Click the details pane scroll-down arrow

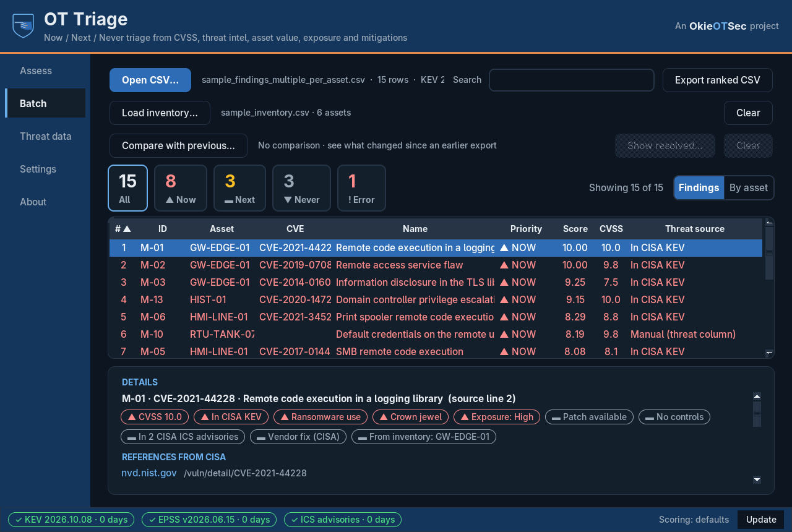(x=757, y=479)
